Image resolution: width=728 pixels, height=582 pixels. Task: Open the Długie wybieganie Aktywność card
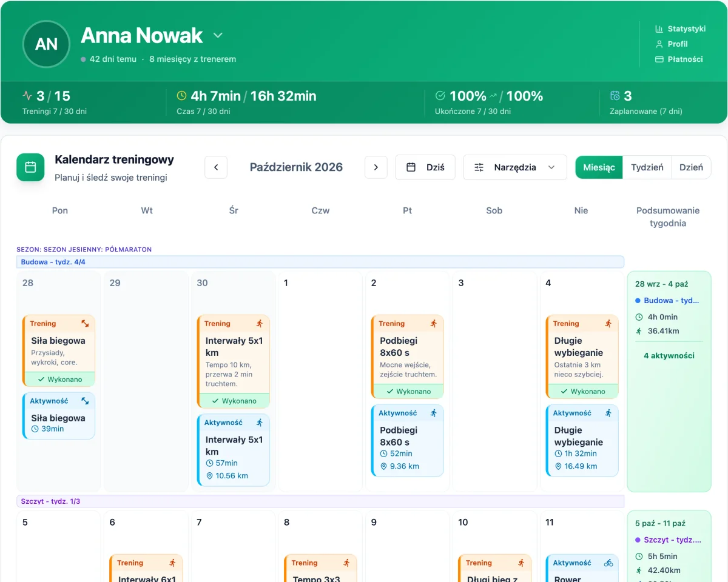point(582,441)
